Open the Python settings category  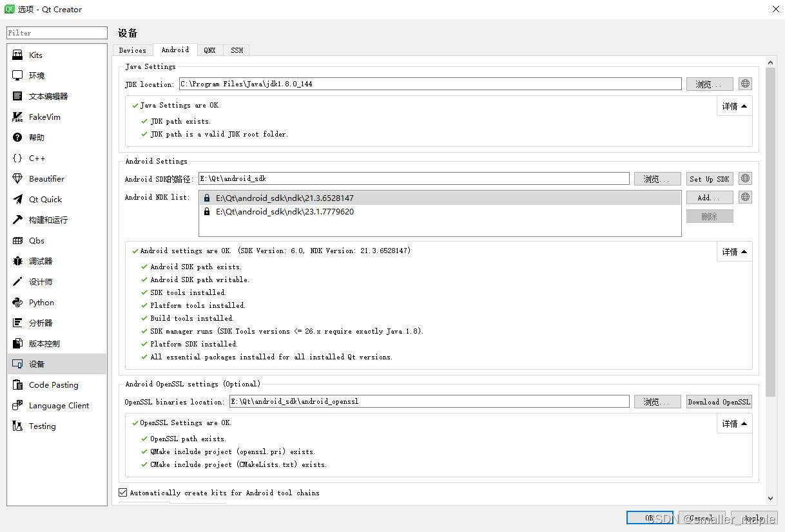(57, 302)
